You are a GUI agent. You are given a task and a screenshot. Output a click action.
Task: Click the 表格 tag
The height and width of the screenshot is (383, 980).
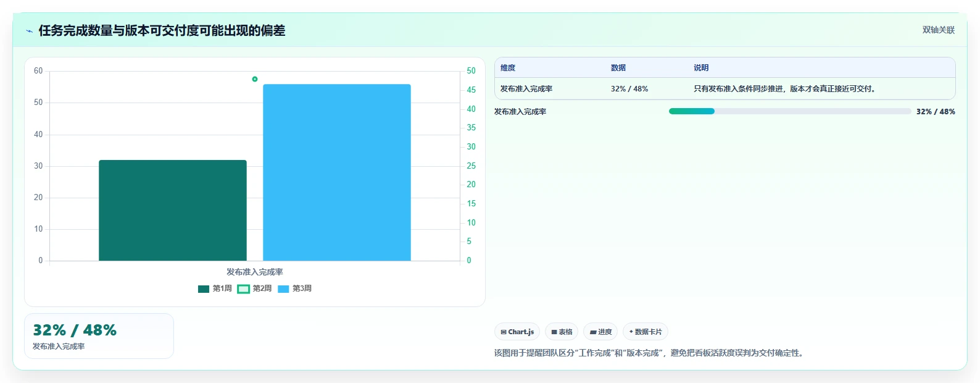pyautogui.click(x=562, y=332)
